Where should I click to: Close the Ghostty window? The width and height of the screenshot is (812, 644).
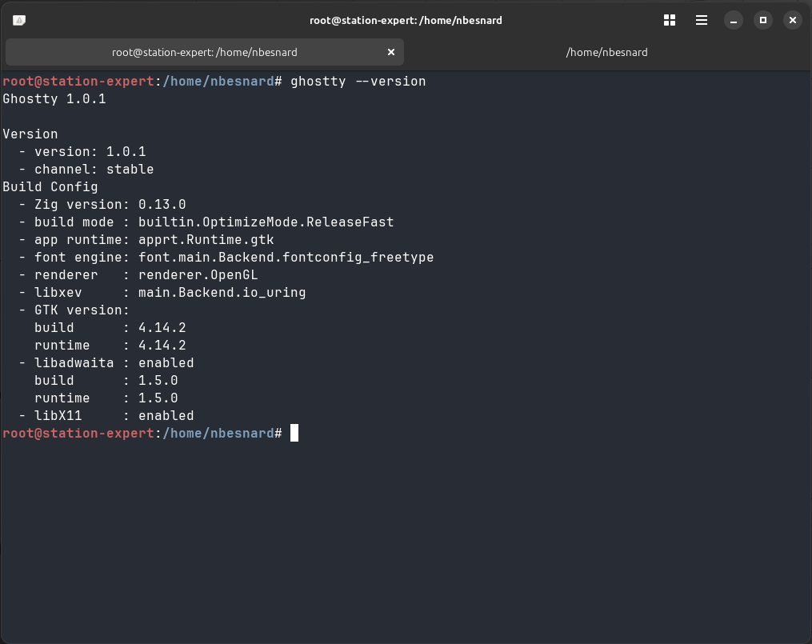click(792, 20)
